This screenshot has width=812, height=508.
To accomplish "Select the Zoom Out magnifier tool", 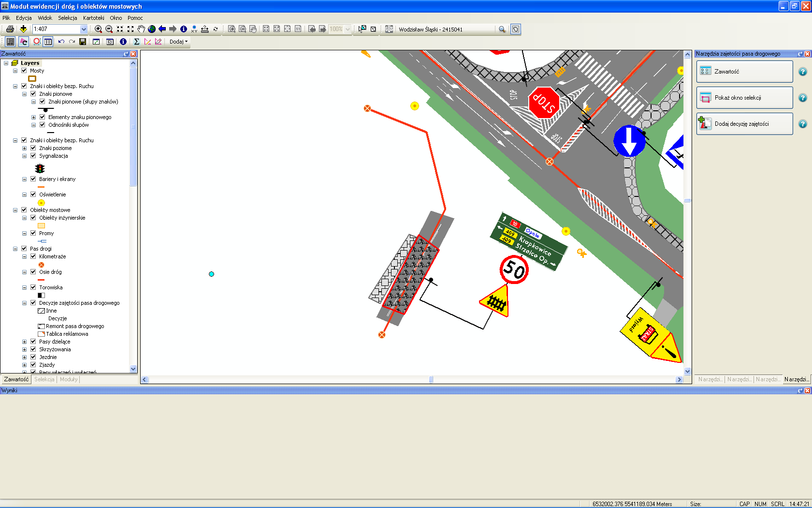I will (x=109, y=29).
